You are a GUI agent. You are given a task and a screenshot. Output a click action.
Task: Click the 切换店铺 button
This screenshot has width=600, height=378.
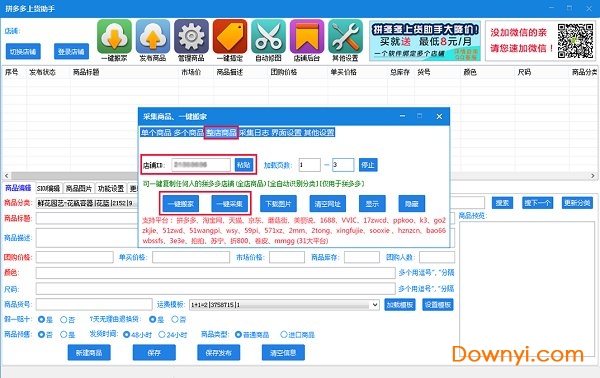pyautogui.click(x=23, y=52)
